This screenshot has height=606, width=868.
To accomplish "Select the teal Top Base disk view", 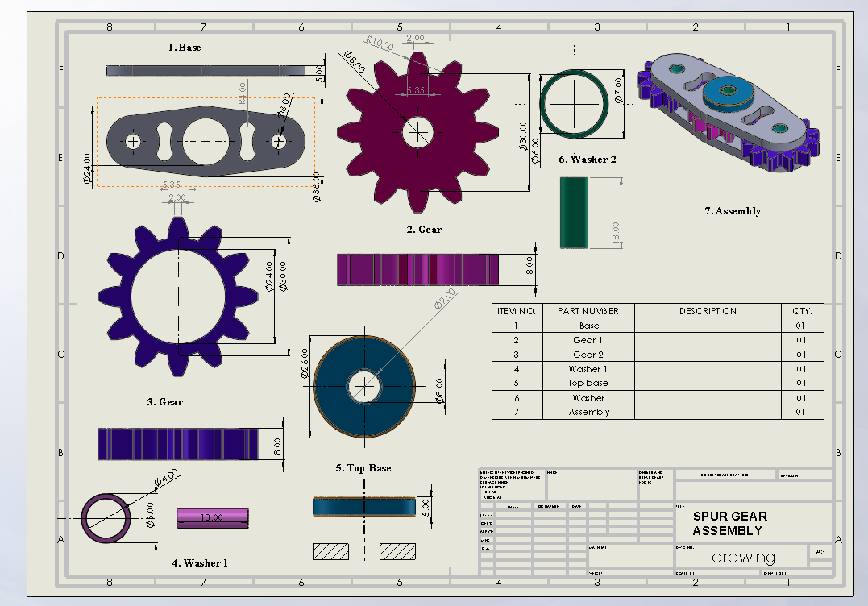I will click(364, 386).
